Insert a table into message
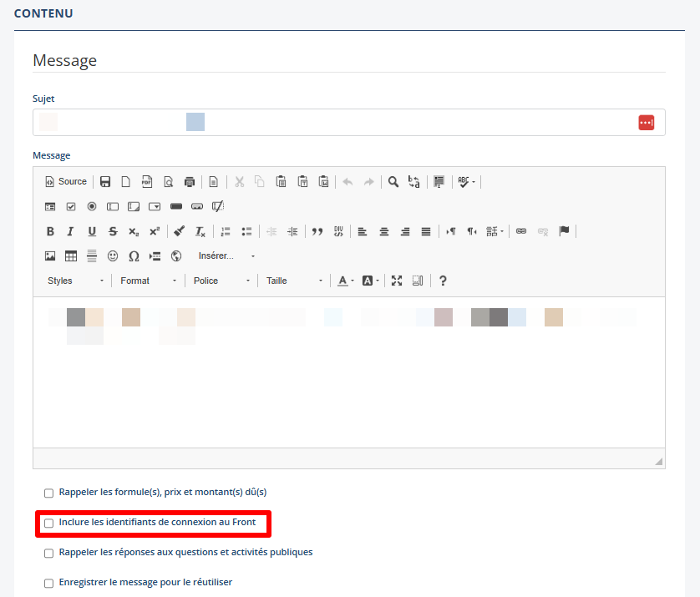This screenshot has width=700, height=597. pos(71,256)
